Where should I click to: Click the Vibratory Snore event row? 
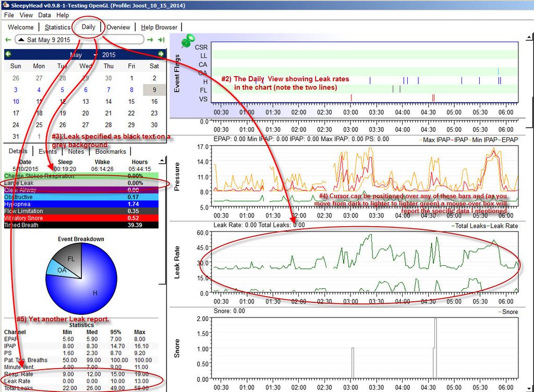tap(81, 218)
